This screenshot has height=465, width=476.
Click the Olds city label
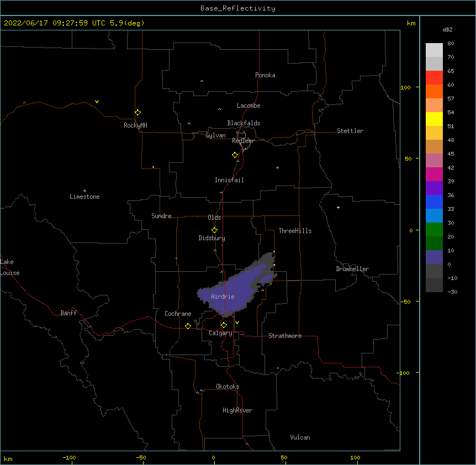click(x=214, y=218)
